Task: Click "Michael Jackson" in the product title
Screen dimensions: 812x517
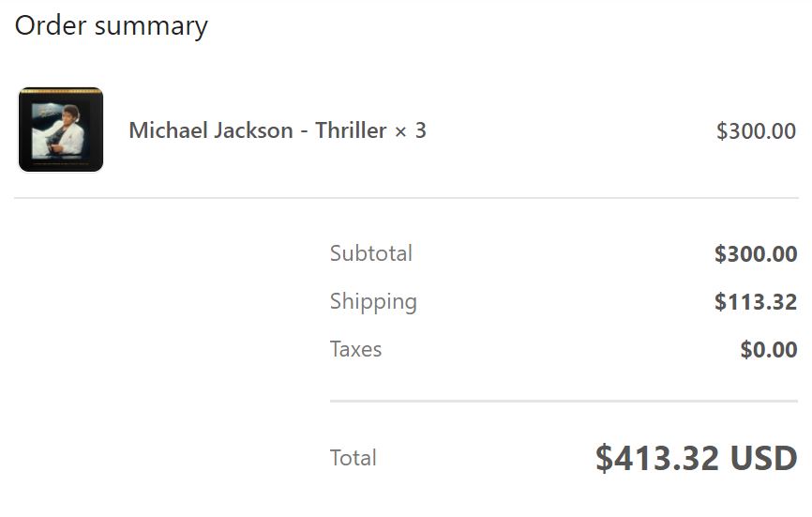Action: 211,130
